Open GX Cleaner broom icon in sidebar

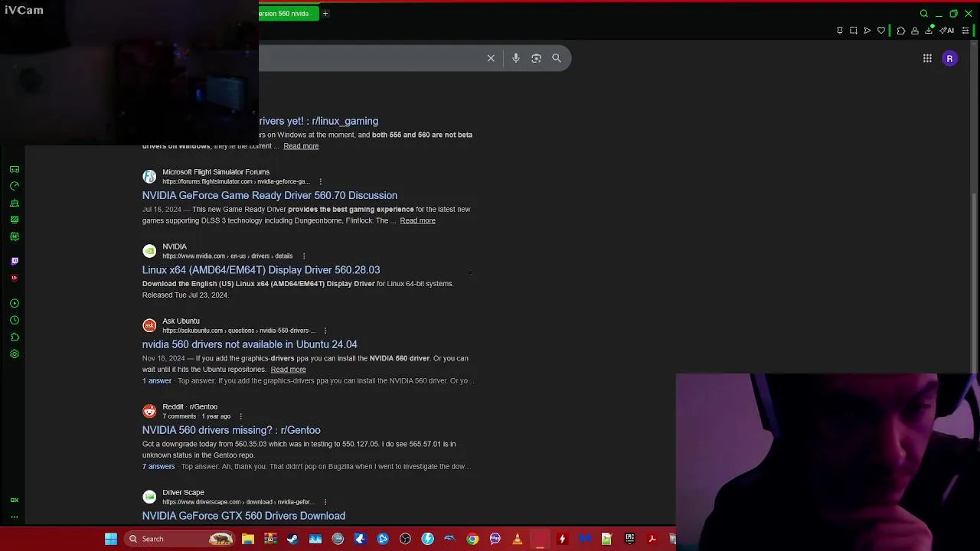click(15, 203)
